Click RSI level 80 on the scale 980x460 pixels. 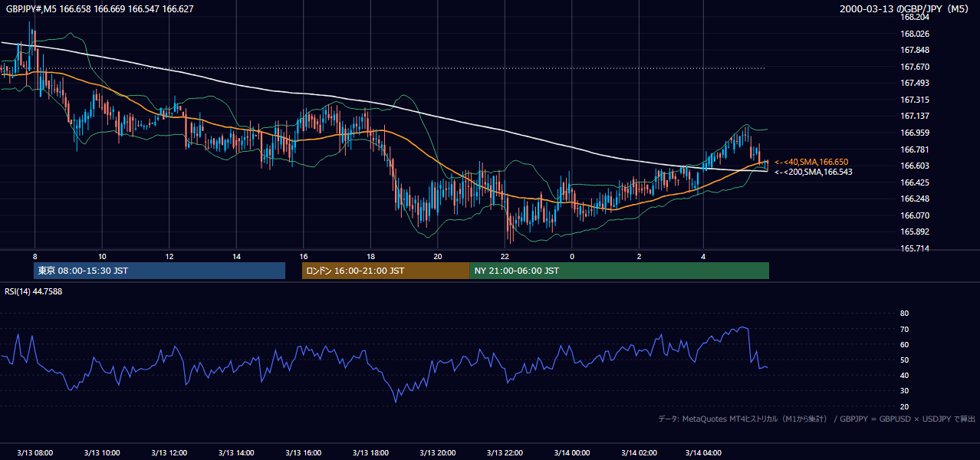click(x=904, y=314)
